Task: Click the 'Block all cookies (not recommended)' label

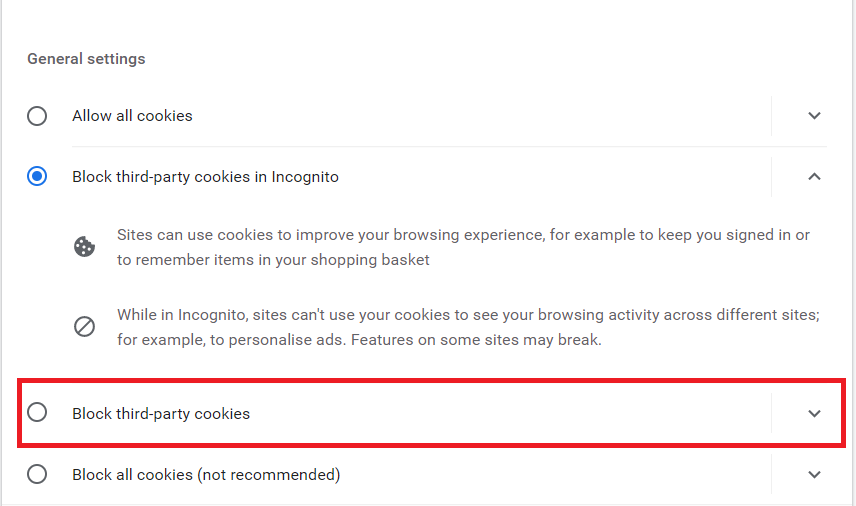Action: pyautogui.click(x=206, y=474)
